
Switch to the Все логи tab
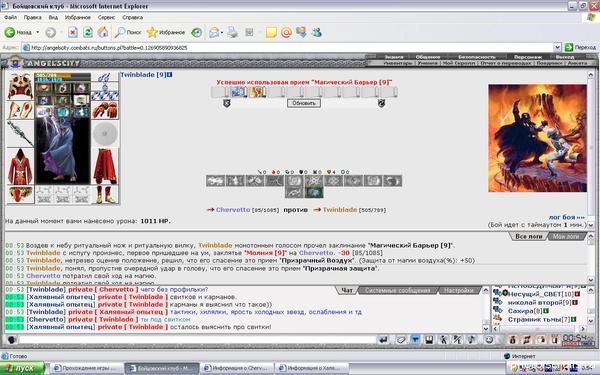[528, 236]
